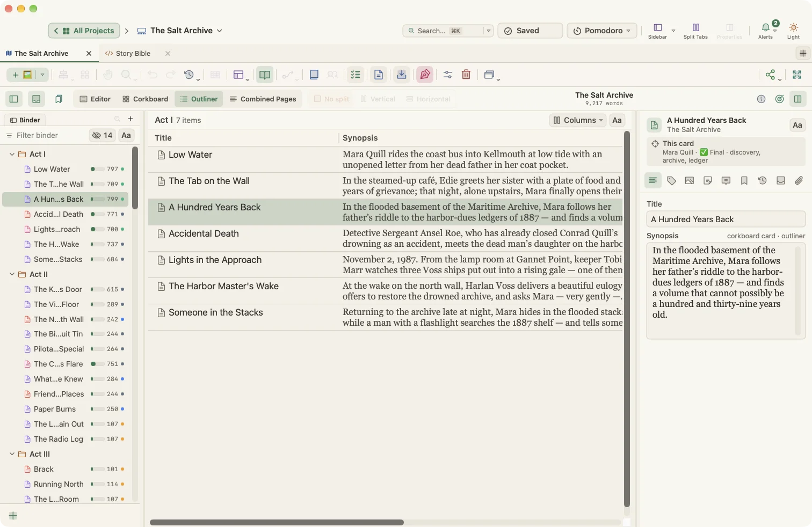Open the tag icon in the inspector
This screenshot has height=527, width=812.
point(671,181)
